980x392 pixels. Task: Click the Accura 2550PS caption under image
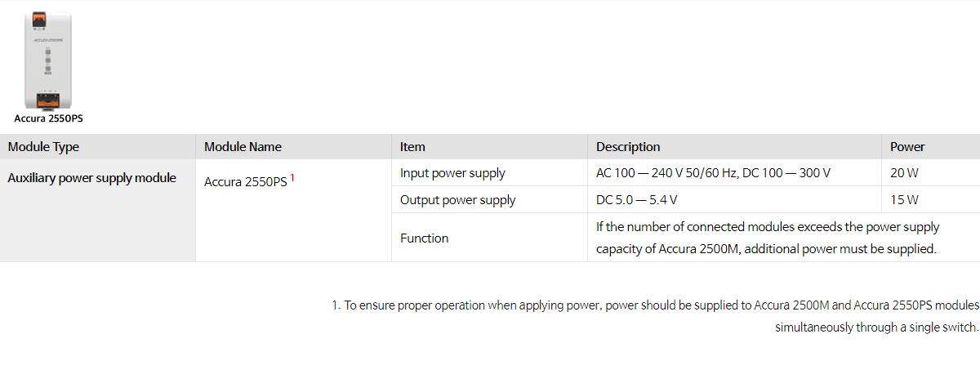pyautogui.click(x=48, y=118)
